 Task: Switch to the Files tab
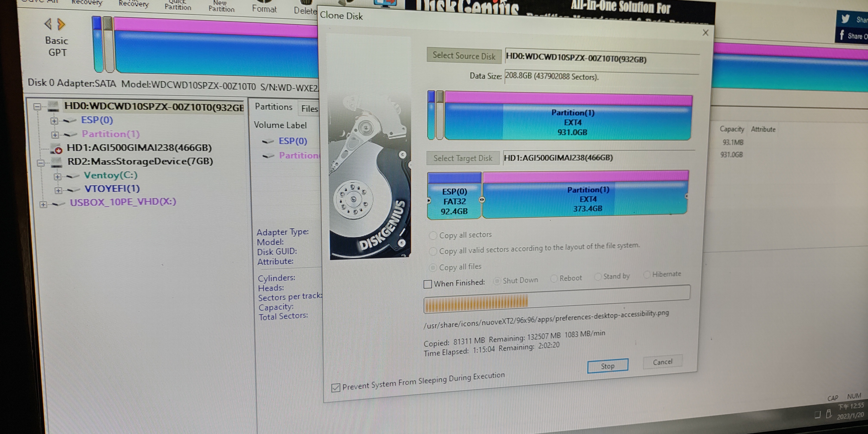[309, 108]
